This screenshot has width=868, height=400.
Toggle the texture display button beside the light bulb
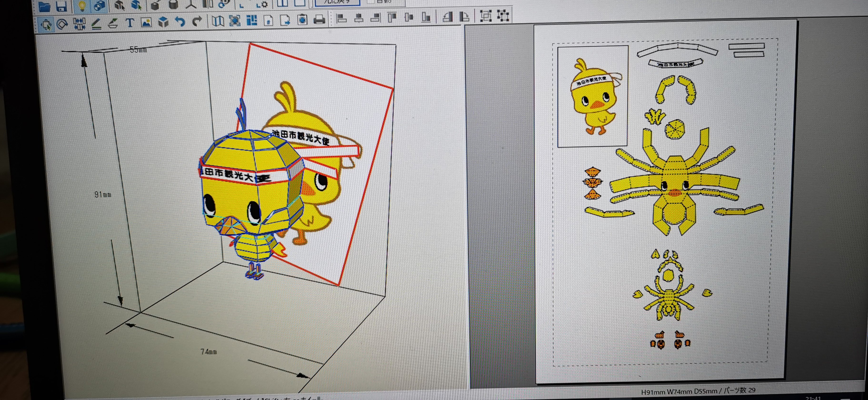99,5
